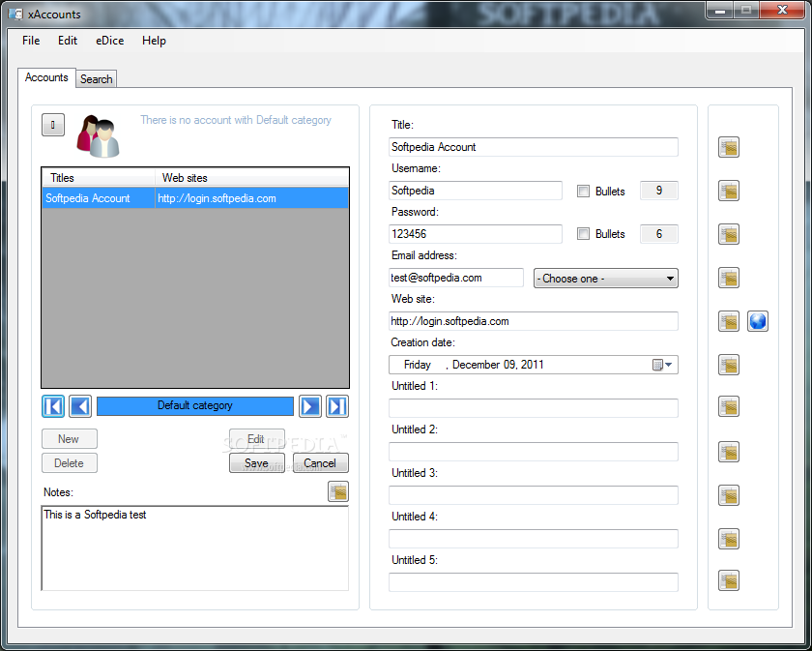Click the Untitled 2 input field
Viewport: 812px width, 651px height.
pos(534,452)
